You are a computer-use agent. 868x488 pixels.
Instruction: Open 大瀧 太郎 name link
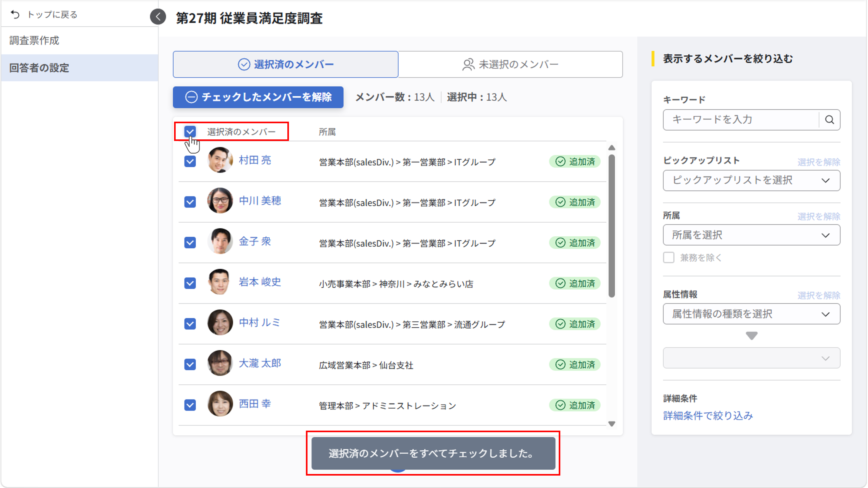point(260,363)
